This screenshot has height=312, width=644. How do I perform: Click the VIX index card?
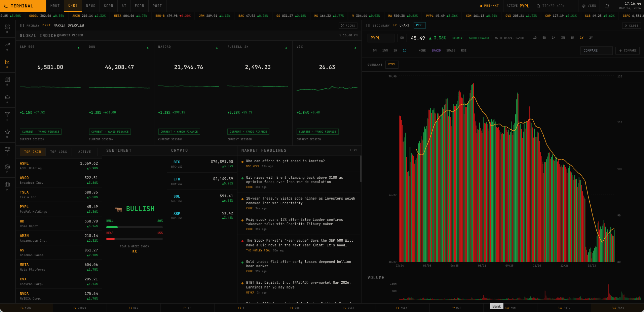click(x=327, y=93)
